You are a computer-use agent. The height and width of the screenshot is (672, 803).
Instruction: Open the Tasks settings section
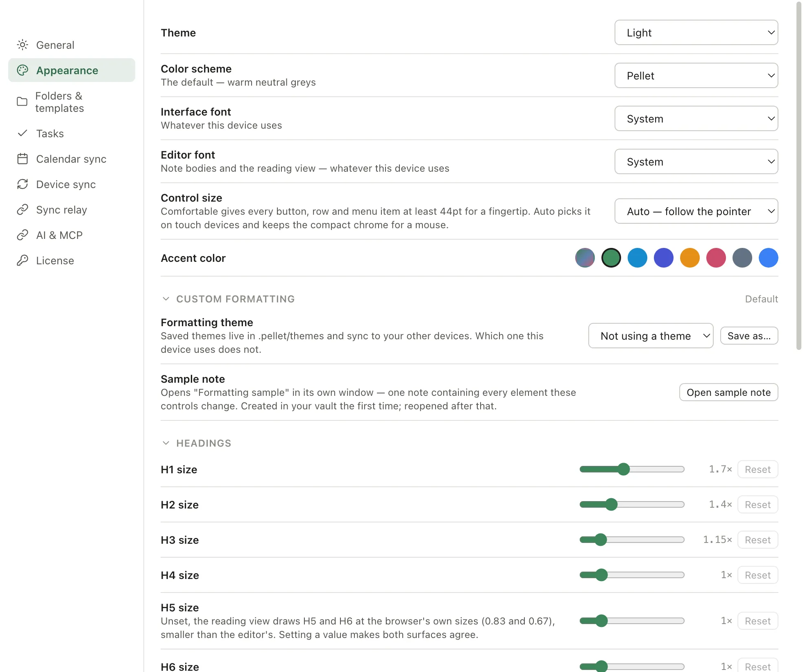72,134
